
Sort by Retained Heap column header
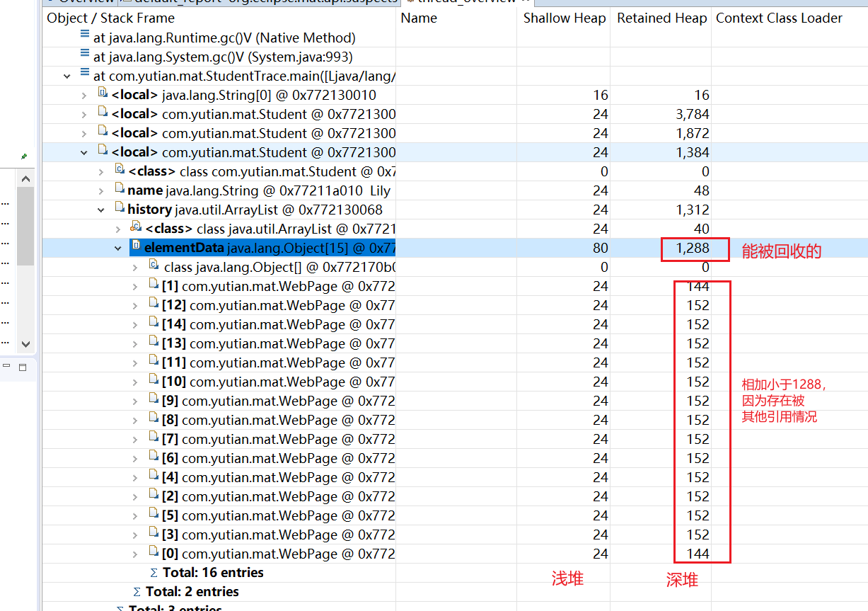click(x=661, y=18)
